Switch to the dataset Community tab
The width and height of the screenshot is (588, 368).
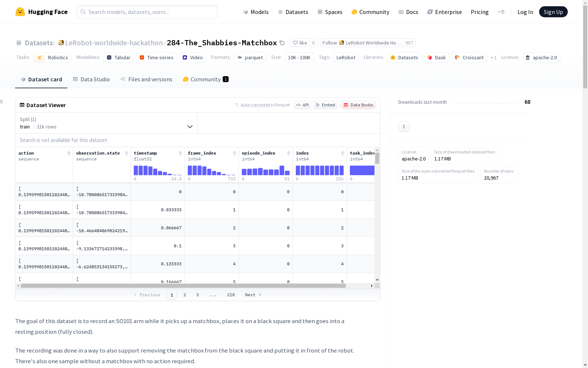point(205,79)
